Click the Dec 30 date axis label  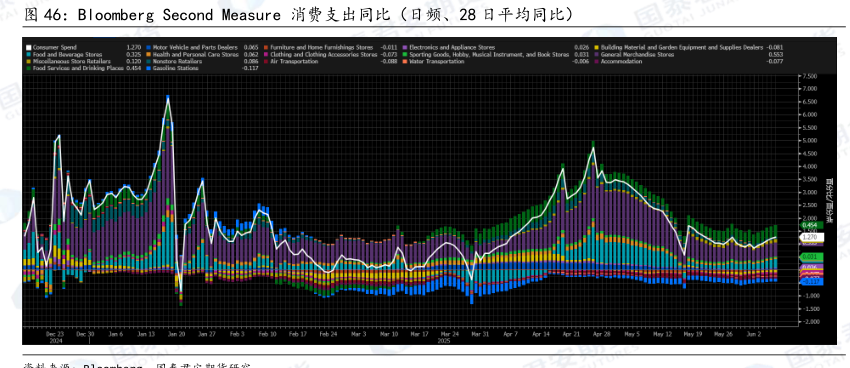pos(85,334)
